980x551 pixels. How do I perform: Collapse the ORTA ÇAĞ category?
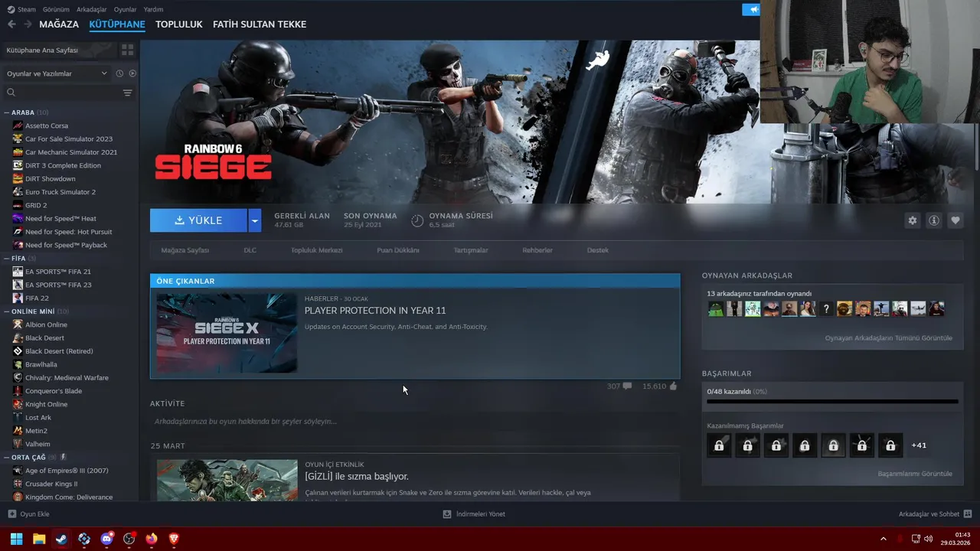tap(7, 458)
